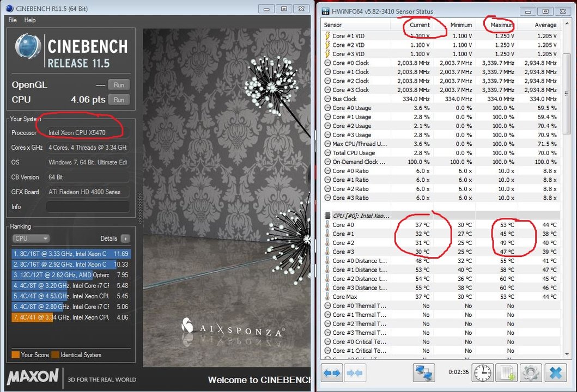577x392 pixels.
Task: Click the HWiNFO elapsed time 0:02:36
Action: (x=459, y=372)
